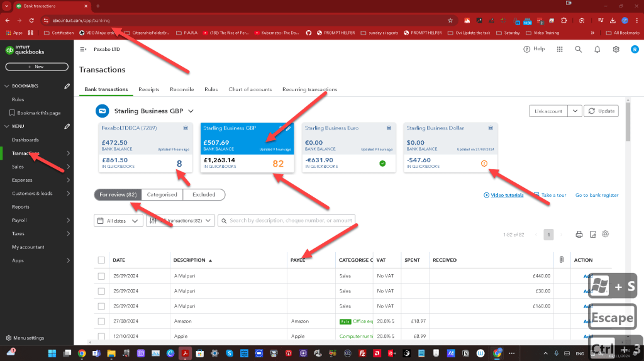The height and width of the screenshot is (361, 644).
Task: Tick the checkbox for the Apple row
Action: 101,336
